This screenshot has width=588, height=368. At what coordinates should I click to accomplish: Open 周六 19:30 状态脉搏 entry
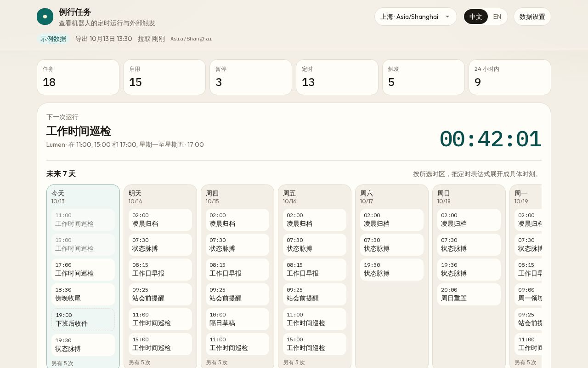coord(392,270)
